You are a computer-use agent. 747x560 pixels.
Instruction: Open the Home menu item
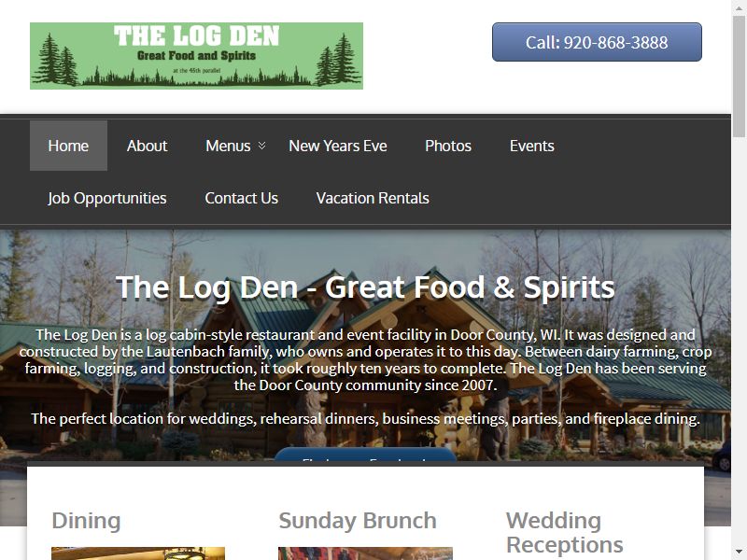pos(68,146)
